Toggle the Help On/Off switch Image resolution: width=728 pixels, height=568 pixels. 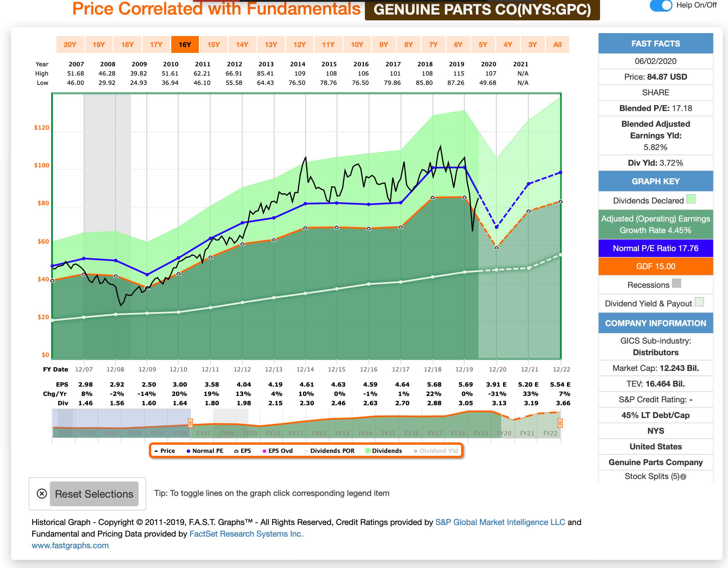click(661, 5)
